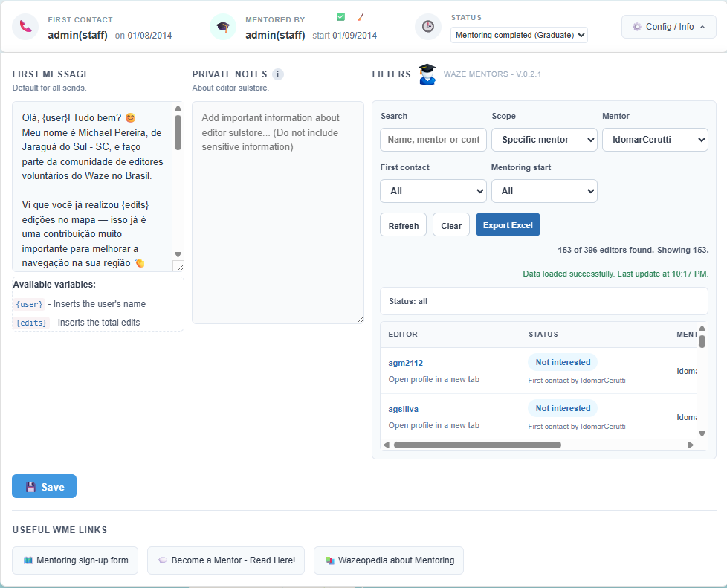Screen dimensions: 727x588
Task: Open the Mentor dropdown showing IdomarCerutti
Action: coord(655,140)
